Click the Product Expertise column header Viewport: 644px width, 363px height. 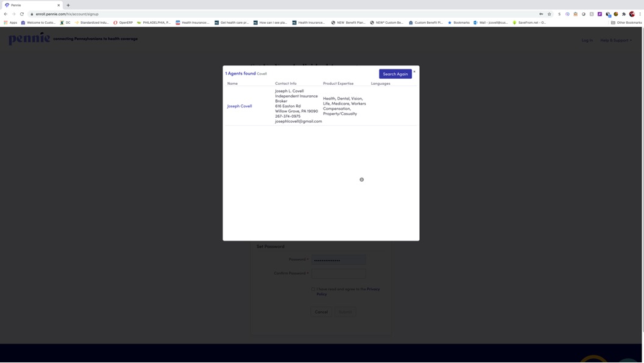[x=338, y=84]
